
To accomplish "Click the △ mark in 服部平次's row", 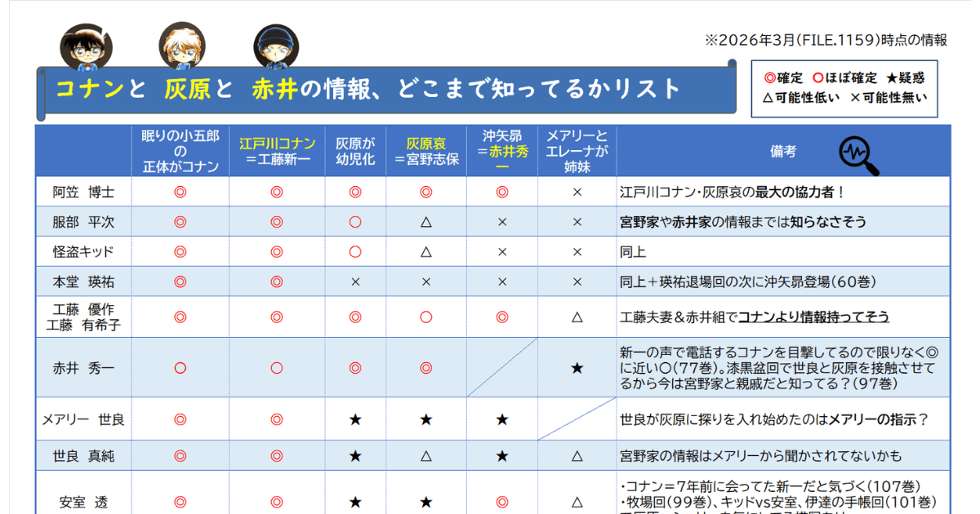I will pyautogui.click(x=426, y=221).
